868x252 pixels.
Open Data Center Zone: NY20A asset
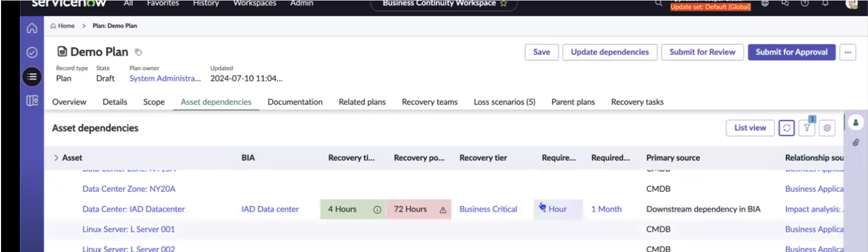point(129,189)
